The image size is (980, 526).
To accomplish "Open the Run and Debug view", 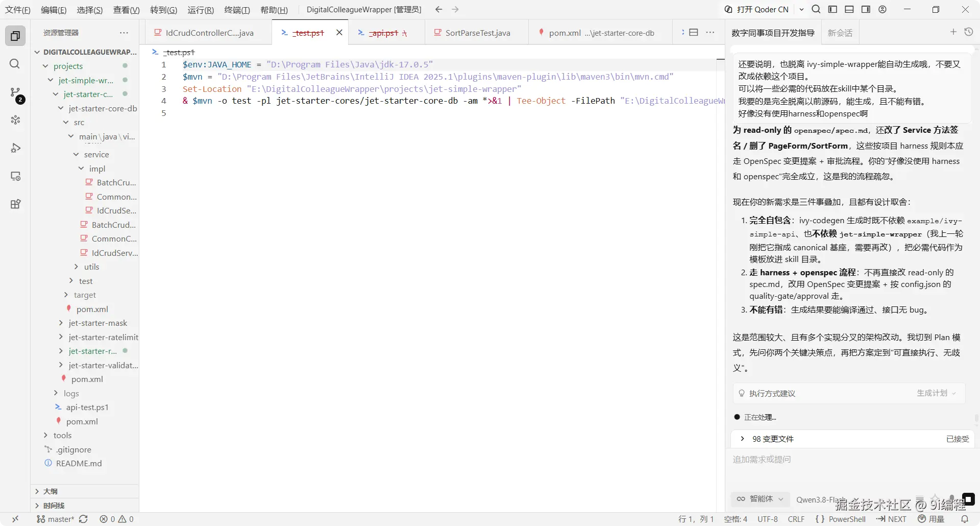I will [x=15, y=148].
